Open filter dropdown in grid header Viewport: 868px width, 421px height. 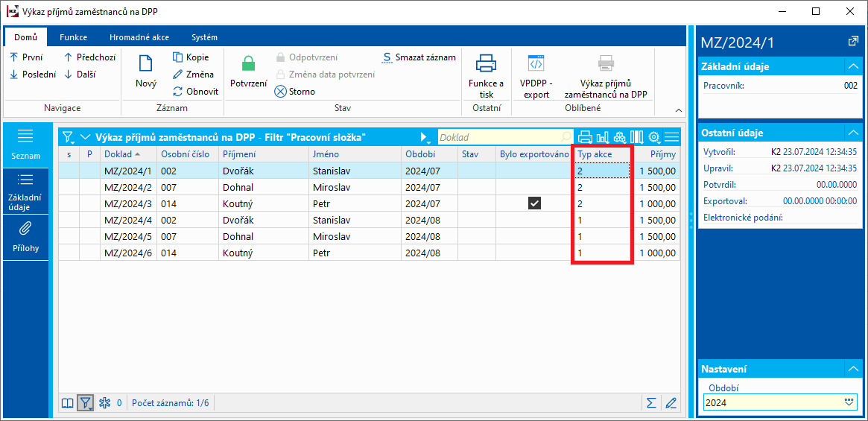[x=68, y=137]
